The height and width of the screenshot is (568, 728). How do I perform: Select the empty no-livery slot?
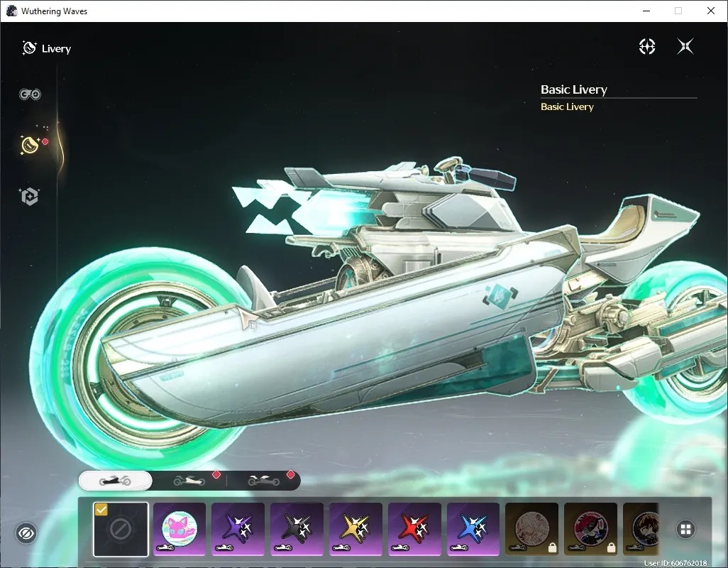(x=121, y=529)
